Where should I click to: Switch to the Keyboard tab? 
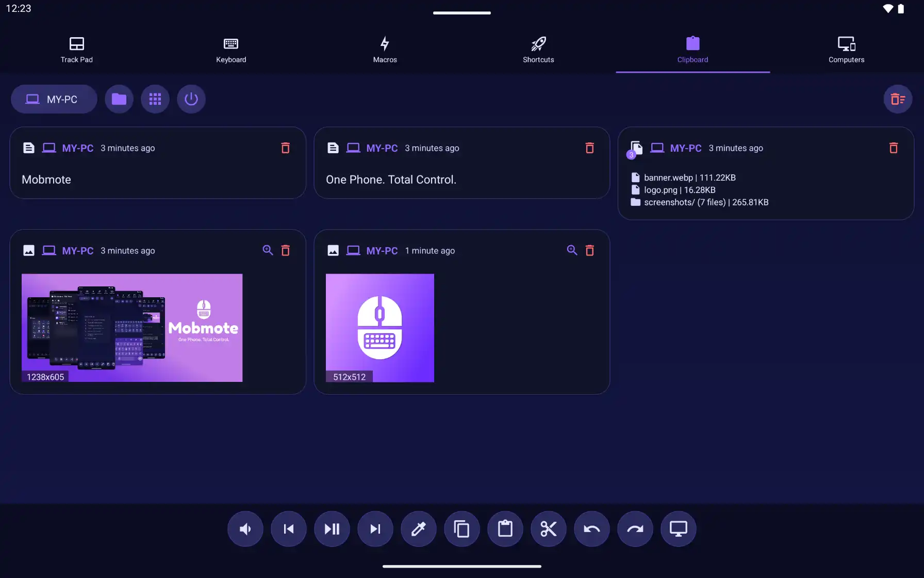click(x=230, y=50)
